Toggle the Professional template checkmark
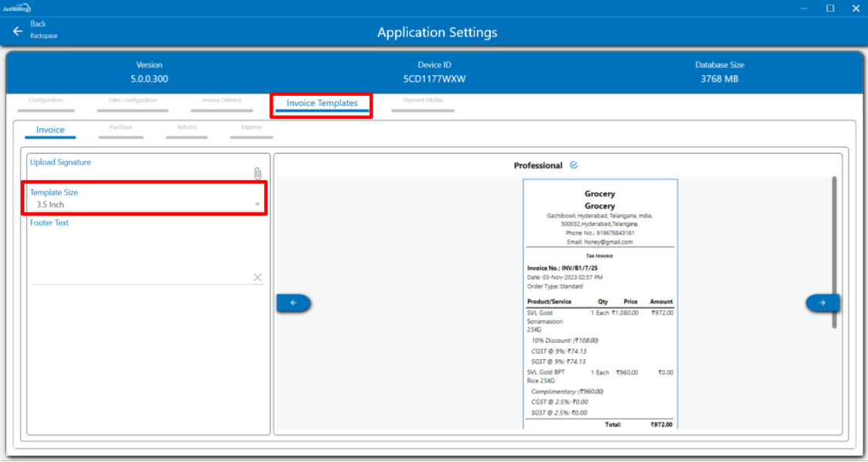Screen dimensions: 868x462 574,165
